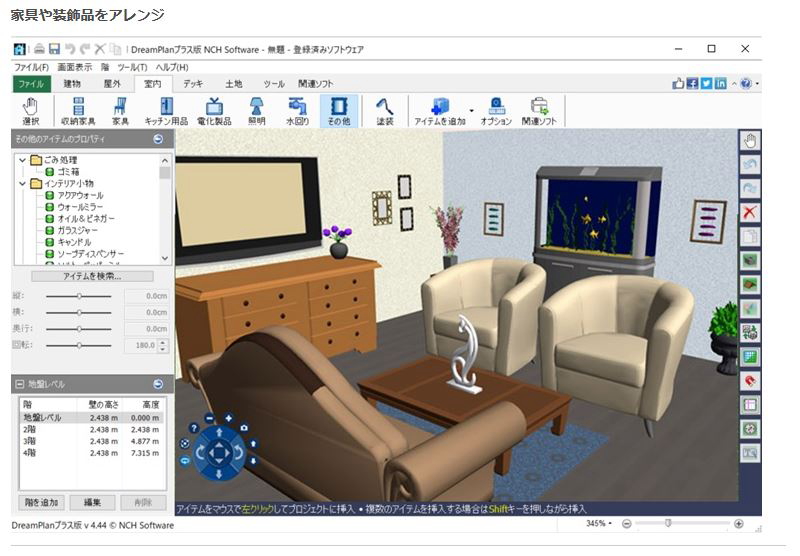Open the 345% zoom dropdown

[610, 523]
